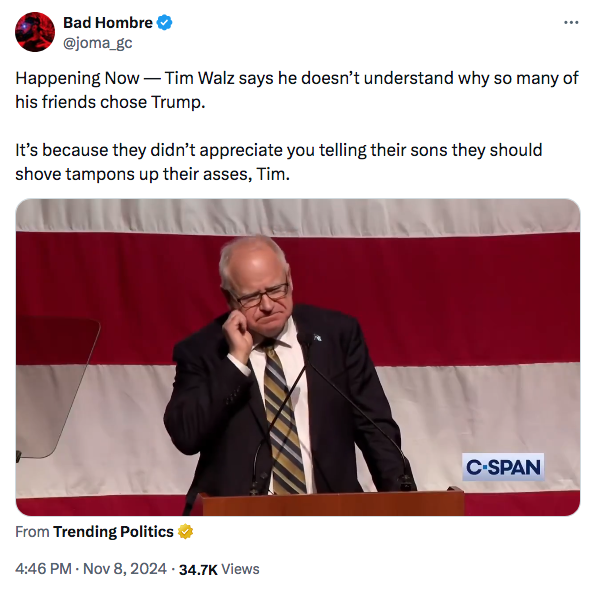Screen dimensions: 596x589
Task: Click the microphone on the podium
Action: (x=306, y=340)
